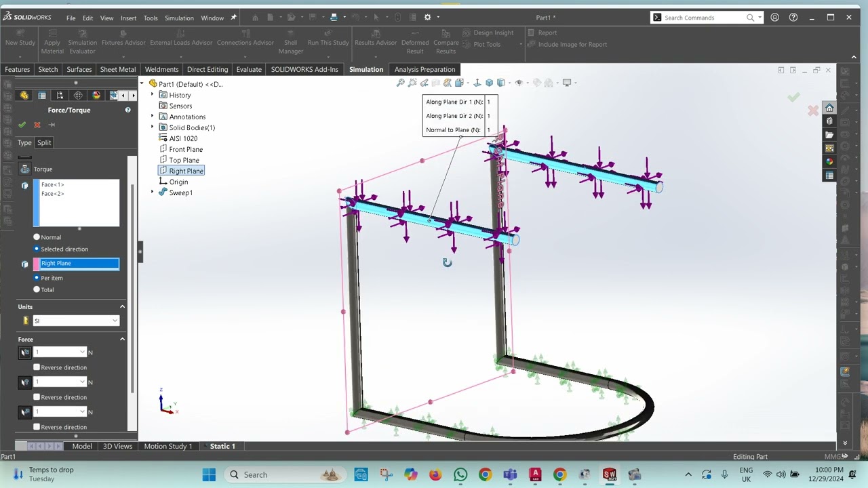
Task: Open the Tools menu
Action: pos(151,18)
